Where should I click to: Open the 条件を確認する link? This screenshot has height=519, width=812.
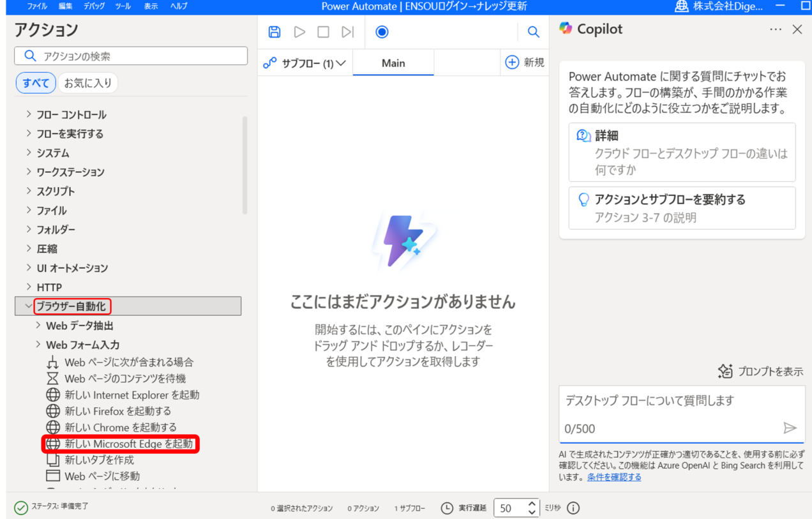click(614, 477)
